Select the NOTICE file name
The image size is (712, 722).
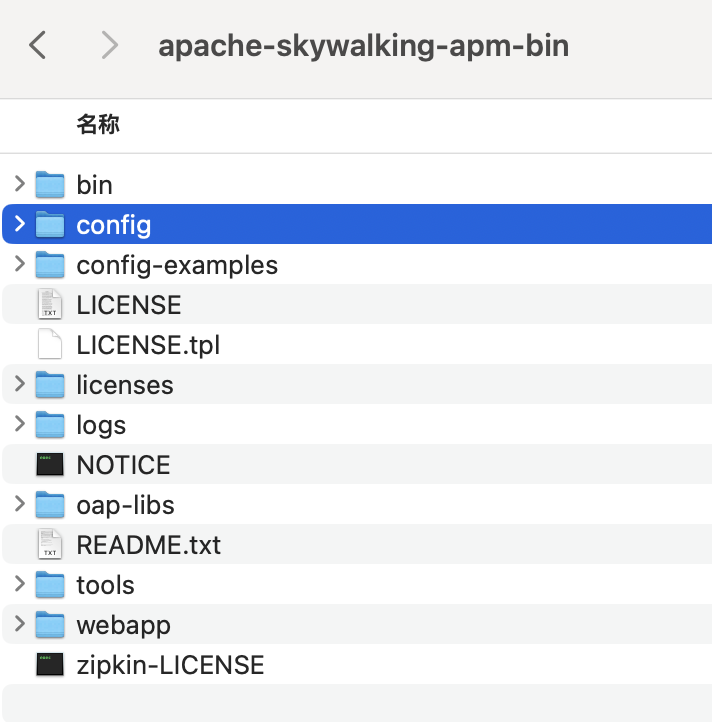coord(123,465)
